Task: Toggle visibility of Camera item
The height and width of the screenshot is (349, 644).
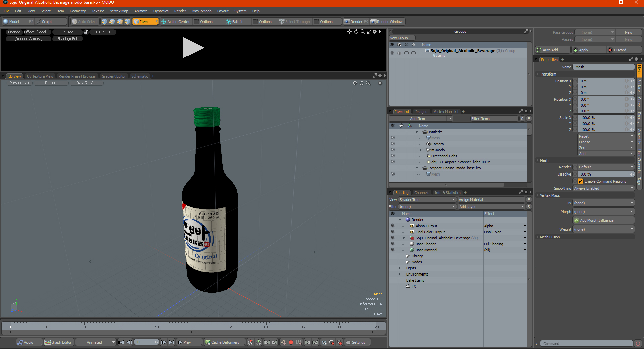Action: pos(393,144)
